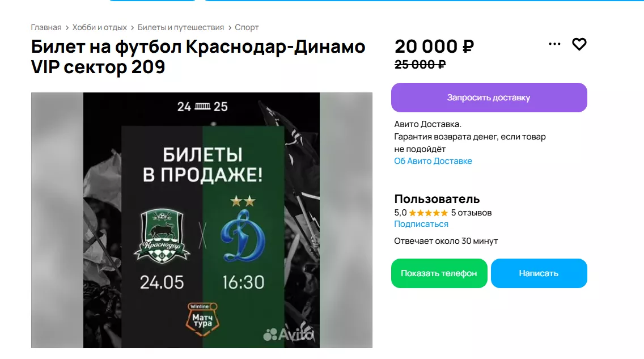This screenshot has width=644, height=359.
Task: Open Об Авито Доставке link
Action: (433, 161)
